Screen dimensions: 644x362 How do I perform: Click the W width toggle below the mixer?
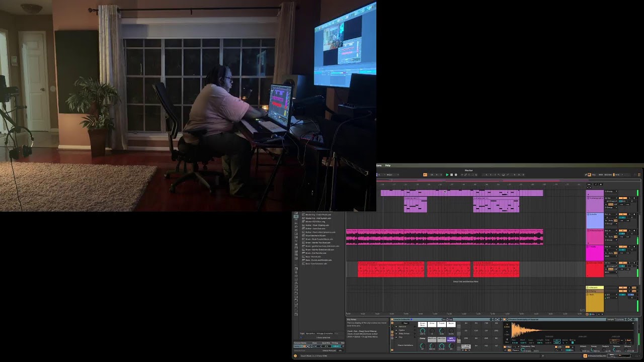[602, 314]
